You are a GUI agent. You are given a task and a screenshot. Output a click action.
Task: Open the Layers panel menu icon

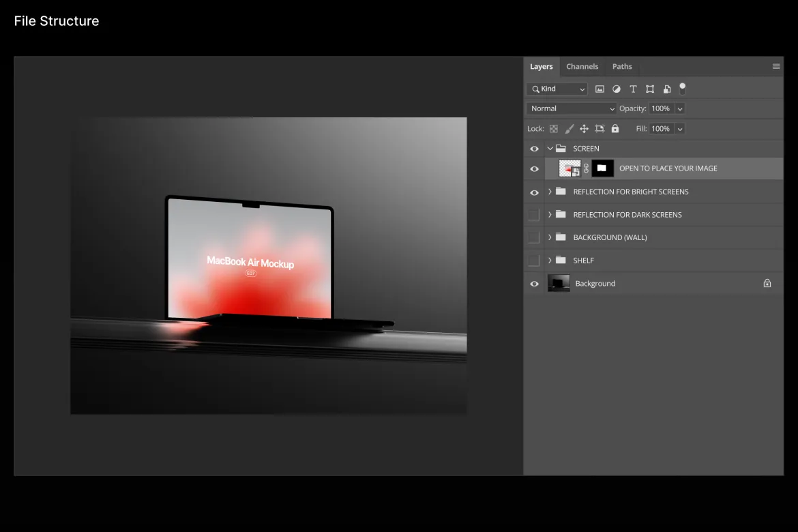(776, 66)
